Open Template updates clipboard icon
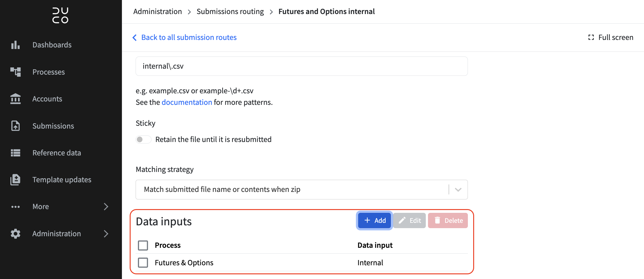The image size is (644, 279). pos(15,180)
